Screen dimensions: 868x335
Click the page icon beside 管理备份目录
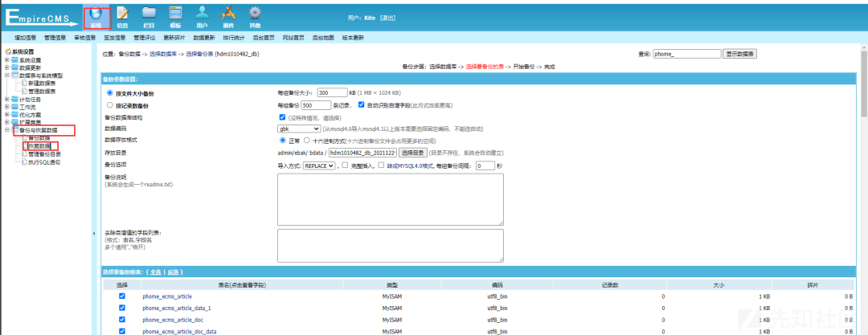click(x=24, y=154)
